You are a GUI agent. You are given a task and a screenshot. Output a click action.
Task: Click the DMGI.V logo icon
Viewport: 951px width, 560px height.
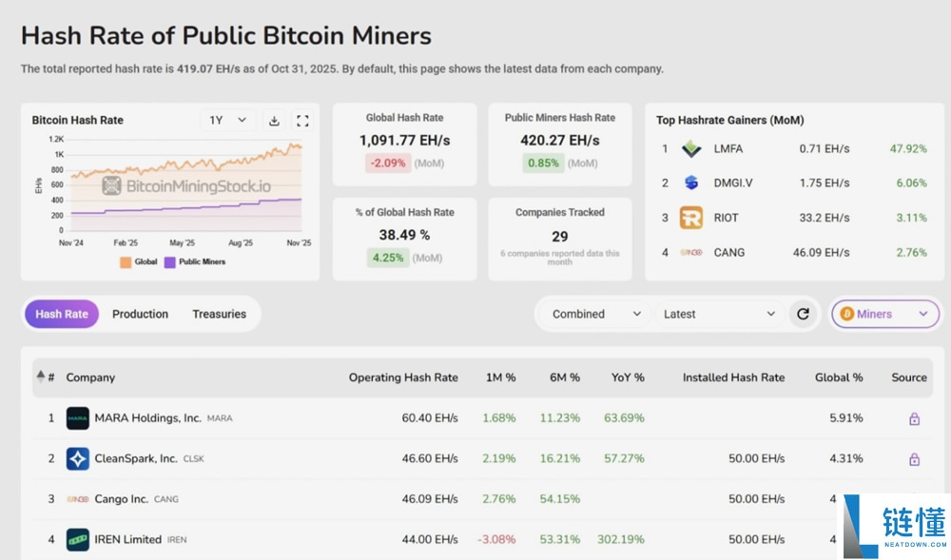[x=691, y=183]
